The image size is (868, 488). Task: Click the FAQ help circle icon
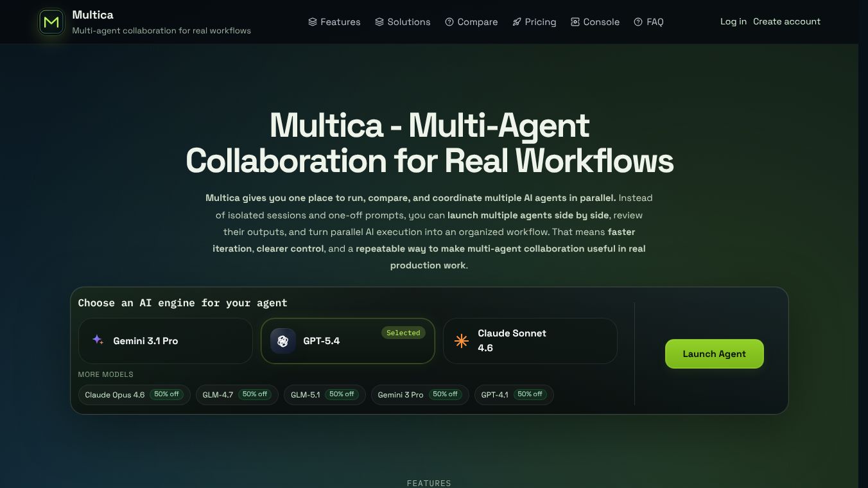[638, 22]
